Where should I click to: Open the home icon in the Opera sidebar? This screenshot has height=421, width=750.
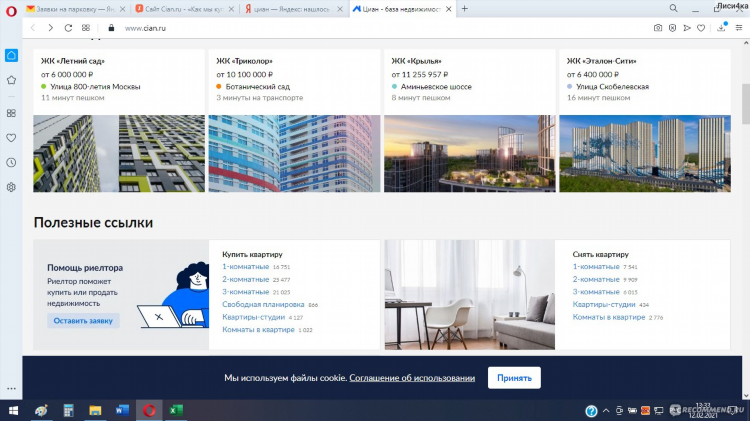click(11, 55)
